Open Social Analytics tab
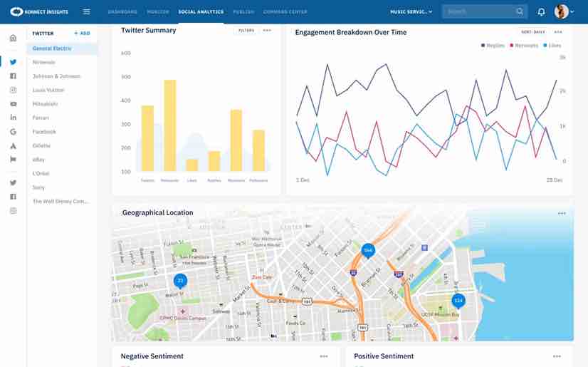 201,12
